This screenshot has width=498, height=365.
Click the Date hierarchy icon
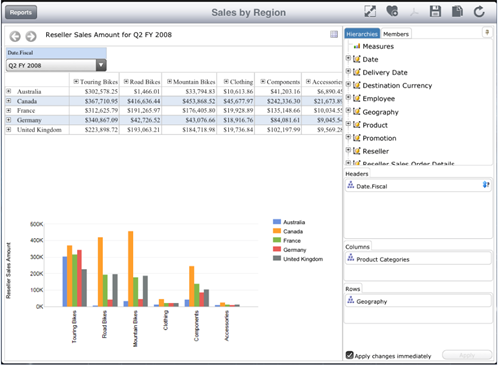click(357, 59)
